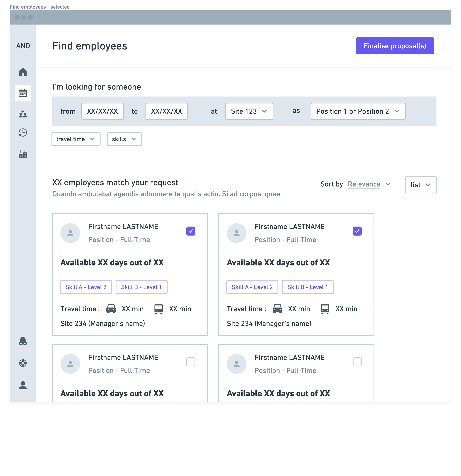Image resolution: width=461 pixels, height=476 pixels.
Task: Open the travel time filter dropdown
Action: click(x=76, y=139)
